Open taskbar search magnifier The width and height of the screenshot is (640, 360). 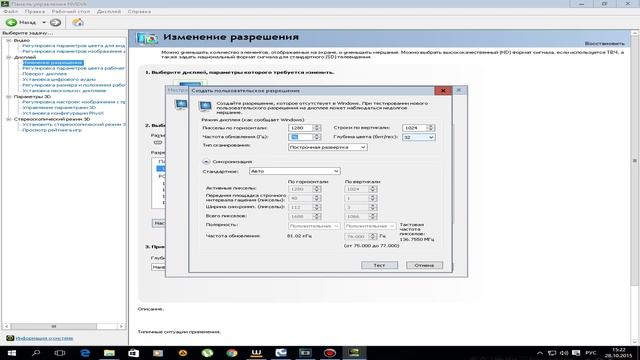pyautogui.click(x=36, y=353)
